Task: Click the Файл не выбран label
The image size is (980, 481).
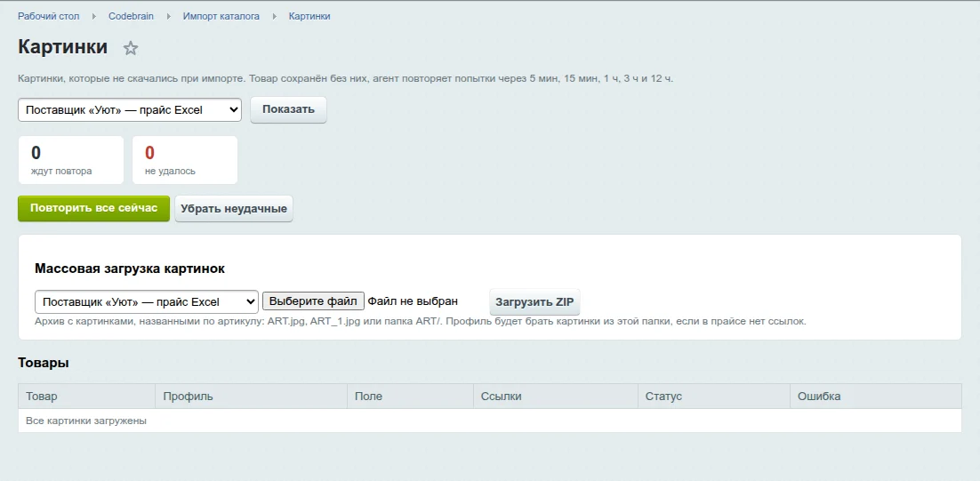Action: (x=413, y=301)
